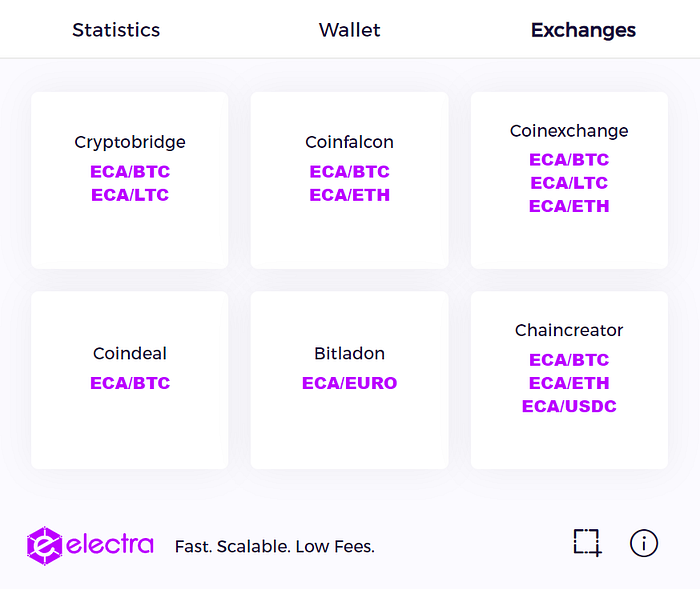Click the Electra hexagon logo
Screen dimensions: 700x589
coord(44,546)
